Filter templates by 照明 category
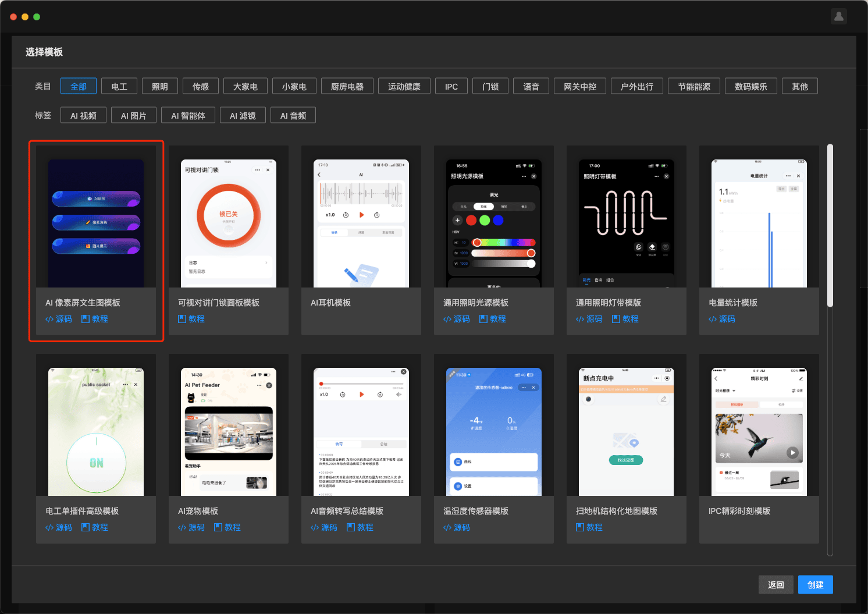The image size is (868, 614). [159, 86]
